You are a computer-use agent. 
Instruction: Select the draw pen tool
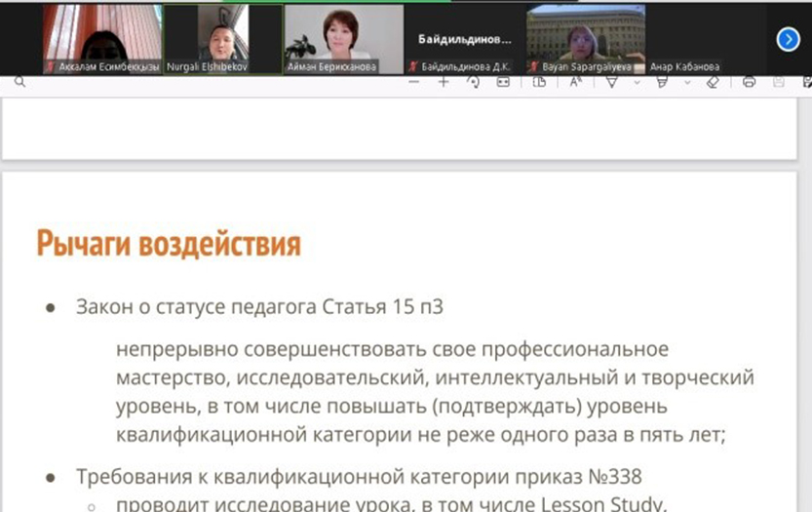pos(612,83)
